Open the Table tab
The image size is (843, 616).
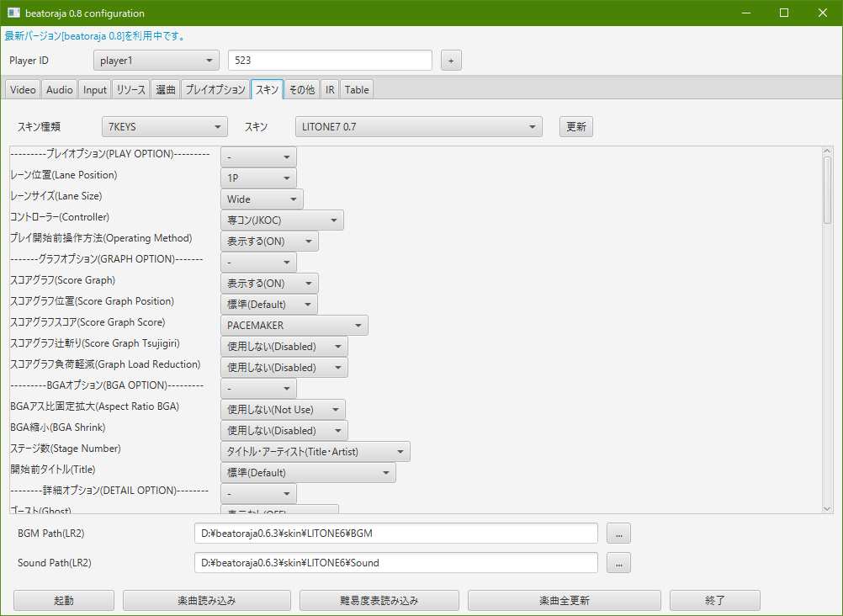click(x=357, y=90)
